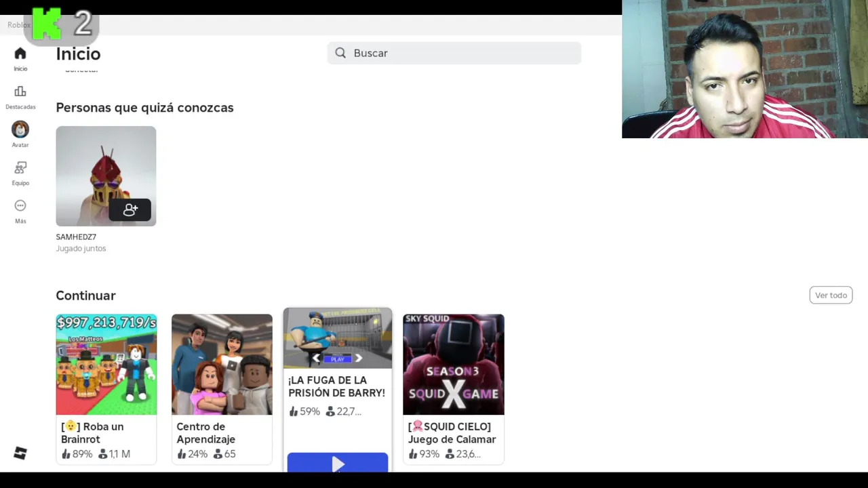Play La Fuga de la Prisión de Barry
The image size is (868, 488).
(x=338, y=463)
